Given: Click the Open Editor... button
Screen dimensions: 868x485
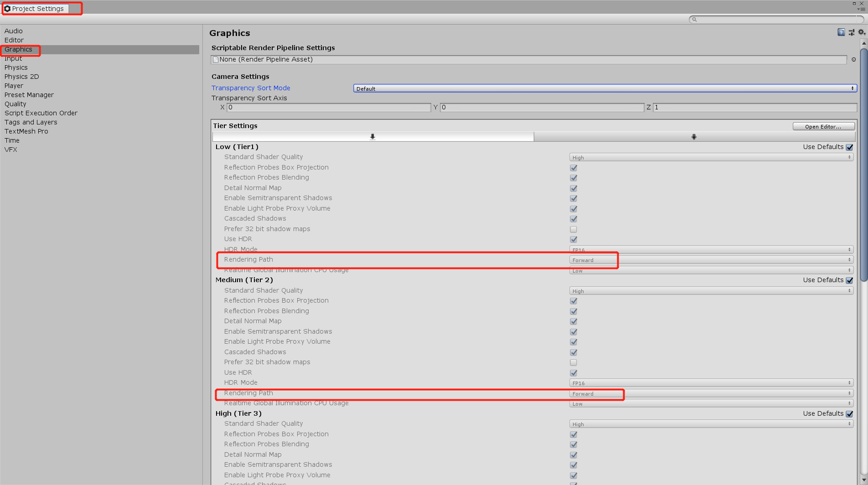Looking at the screenshot, I should (x=823, y=127).
